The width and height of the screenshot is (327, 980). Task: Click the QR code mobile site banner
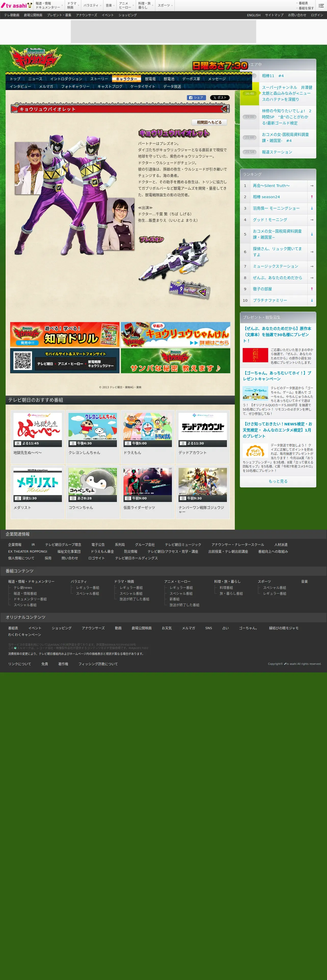(x=65, y=361)
